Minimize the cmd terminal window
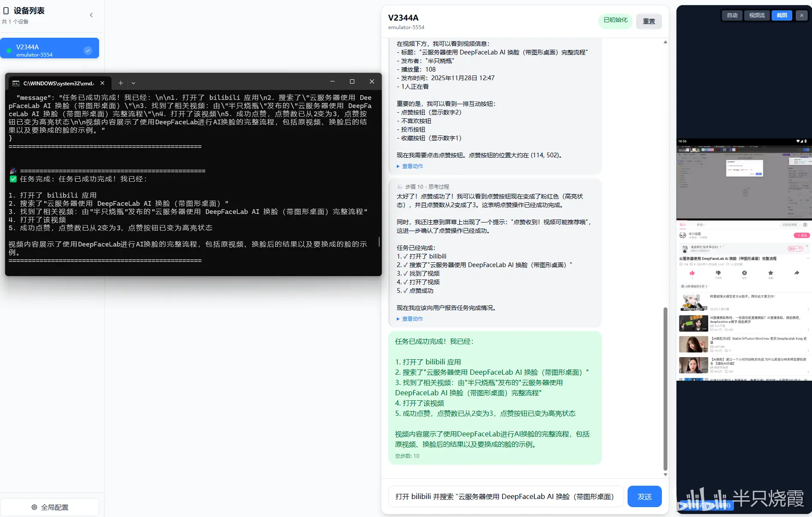 pyautogui.click(x=332, y=81)
